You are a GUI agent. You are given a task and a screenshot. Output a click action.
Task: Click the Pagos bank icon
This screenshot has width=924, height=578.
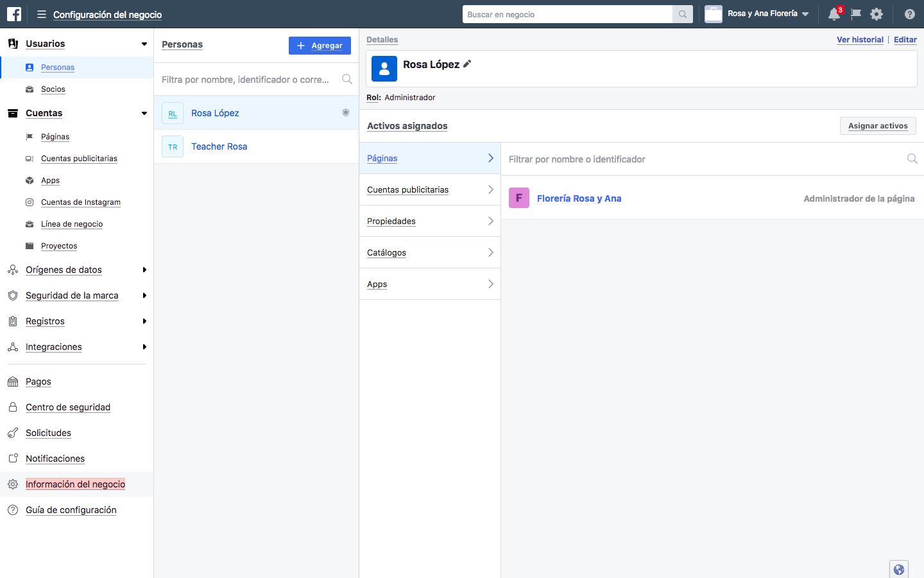(x=13, y=381)
